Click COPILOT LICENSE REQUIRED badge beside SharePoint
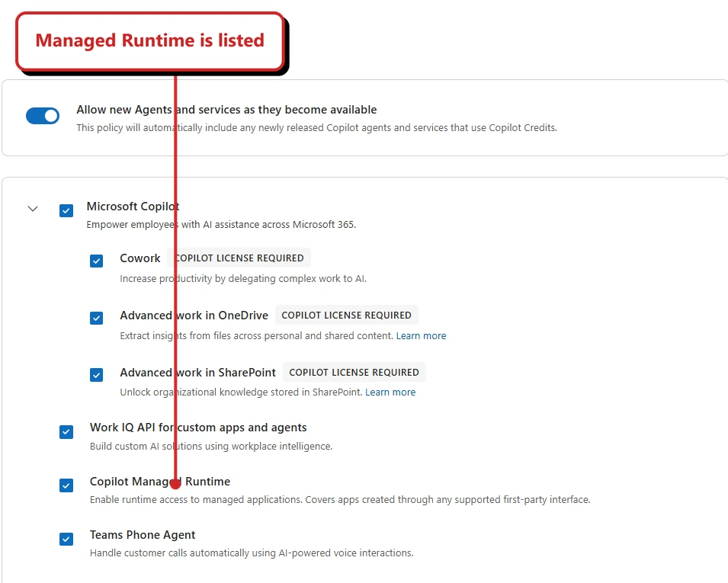 [x=354, y=372]
